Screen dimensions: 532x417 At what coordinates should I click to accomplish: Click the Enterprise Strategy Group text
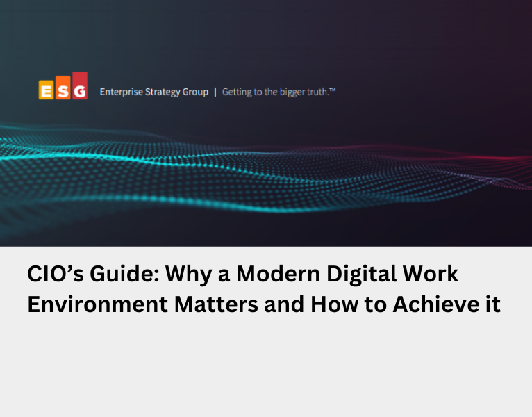(153, 92)
